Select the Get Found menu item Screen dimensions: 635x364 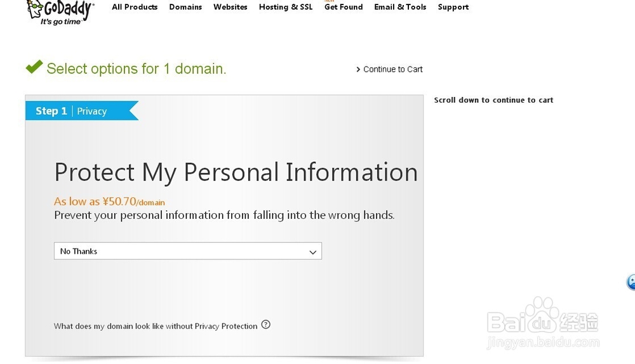pyautogui.click(x=344, y=7)
